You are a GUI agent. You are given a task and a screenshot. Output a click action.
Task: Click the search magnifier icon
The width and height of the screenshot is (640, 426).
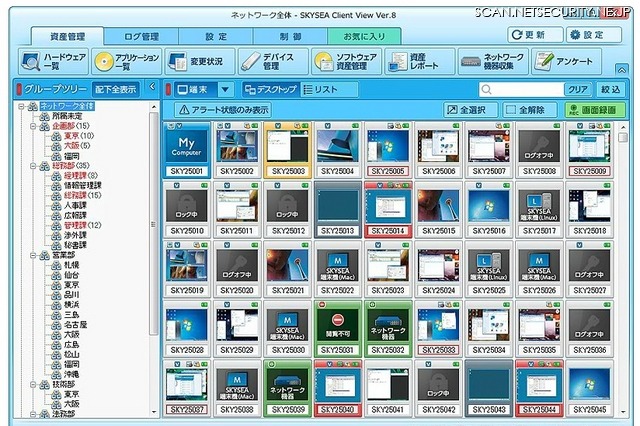486,89
